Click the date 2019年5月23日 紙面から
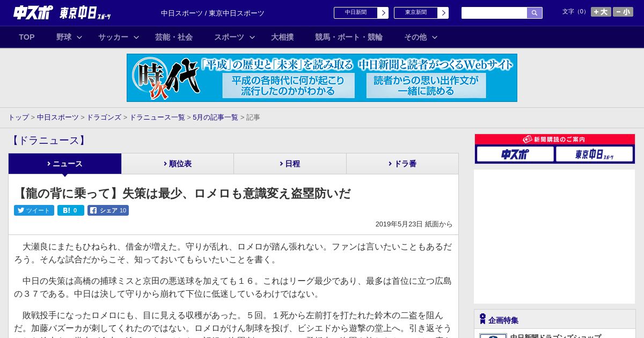Viewport: 644px width, 338px height. click(414, 224)
